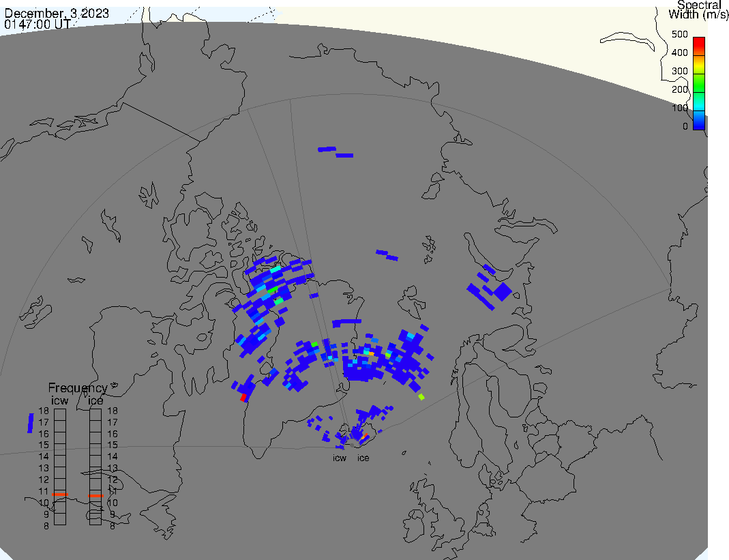The width and height of the screenshot is (729, 560).
Task: Click the 500 label on the color scale
Action: pyautogui.click(x=679, y=34)
